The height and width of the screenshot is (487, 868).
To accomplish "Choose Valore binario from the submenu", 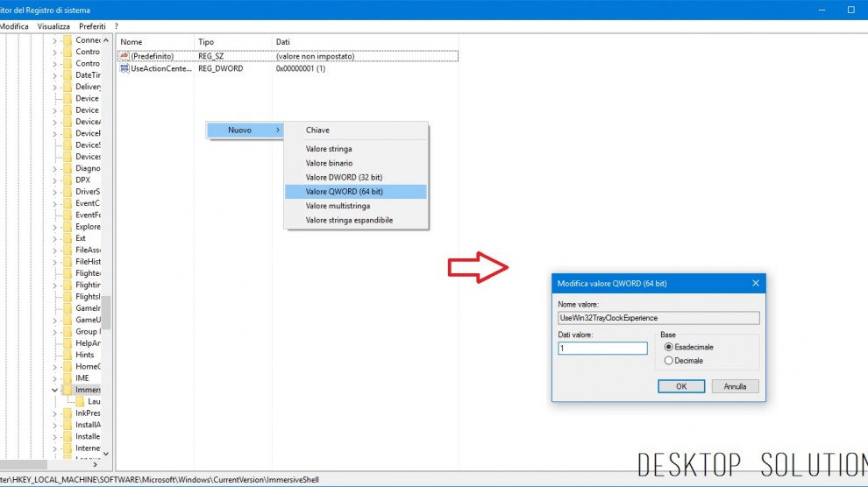I will point(355,163).
